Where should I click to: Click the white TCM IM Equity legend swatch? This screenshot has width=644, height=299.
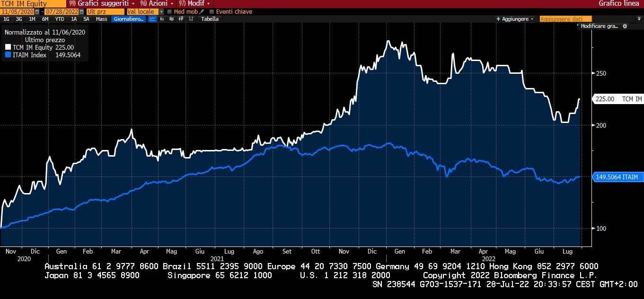pos(8,47)
